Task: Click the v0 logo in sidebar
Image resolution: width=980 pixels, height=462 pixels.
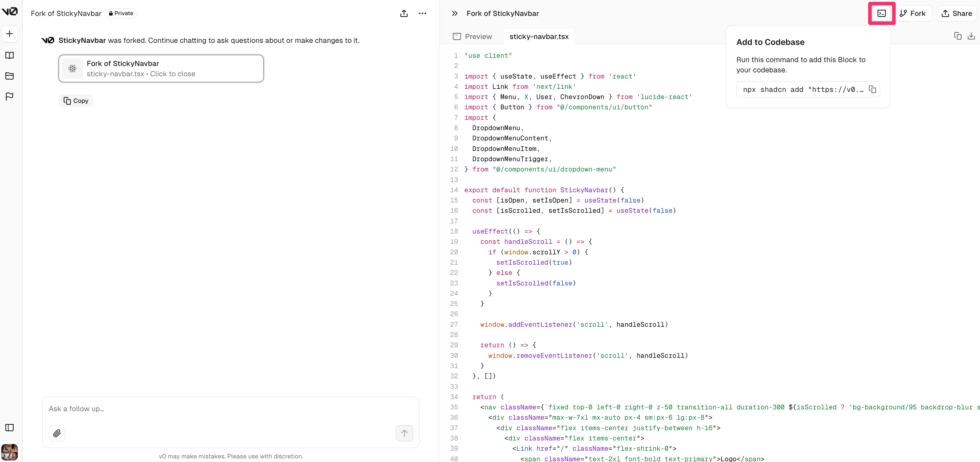Action: pyautogui.click(x=9, y=11)
